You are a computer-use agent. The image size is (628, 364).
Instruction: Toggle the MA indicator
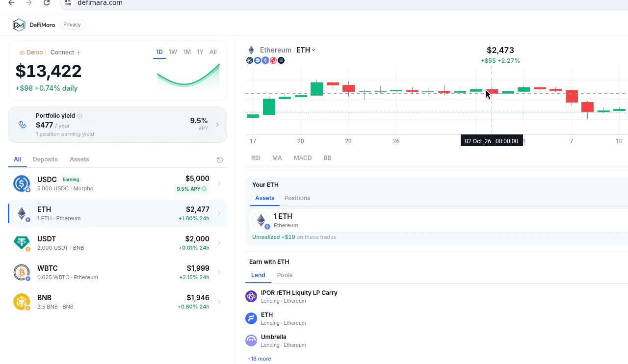point(277,158)
